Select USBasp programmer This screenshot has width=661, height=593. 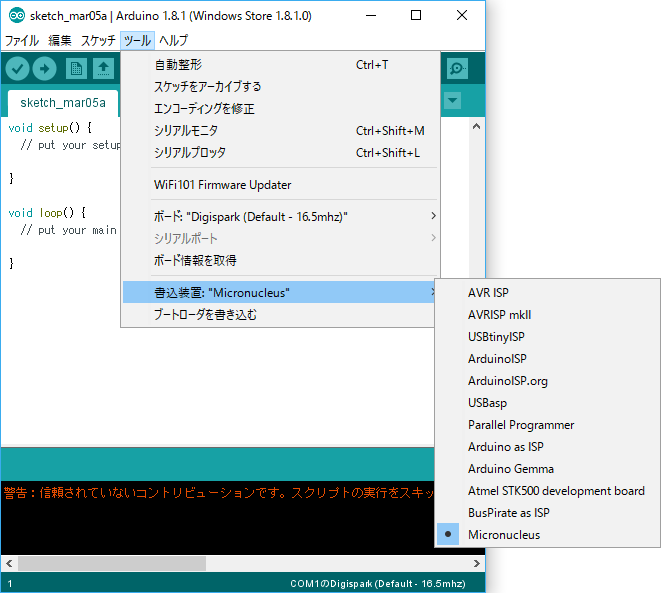pyautogui.click(x=548, y=403)
